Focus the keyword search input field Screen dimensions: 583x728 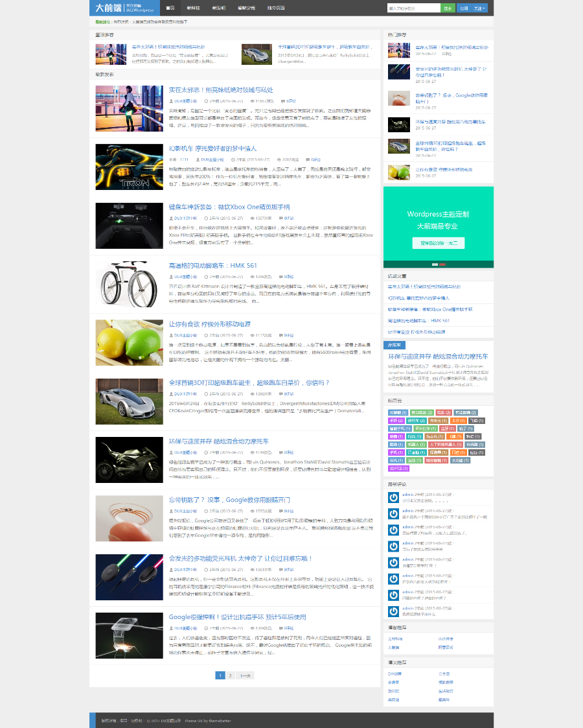click(414, 8)
